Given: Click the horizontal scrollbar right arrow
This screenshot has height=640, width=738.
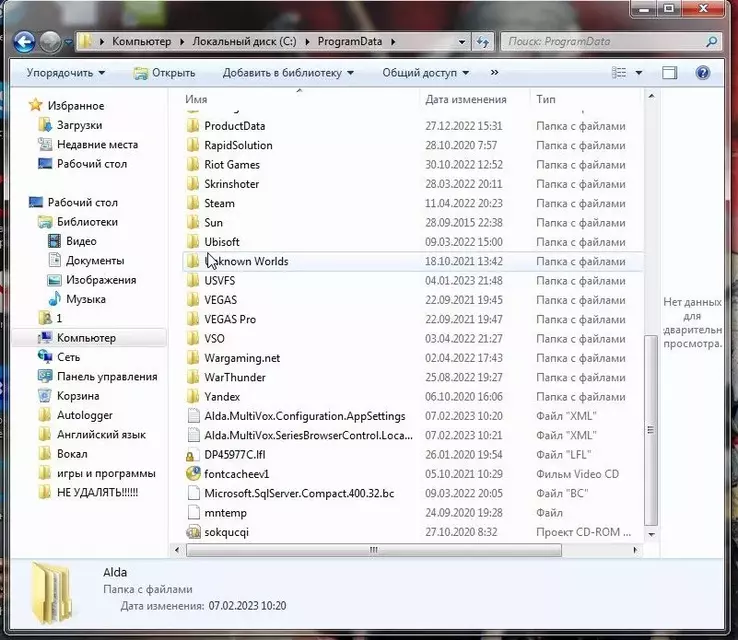Looking at the screenshot, I should pyautogui.click(x=635, y=550).
